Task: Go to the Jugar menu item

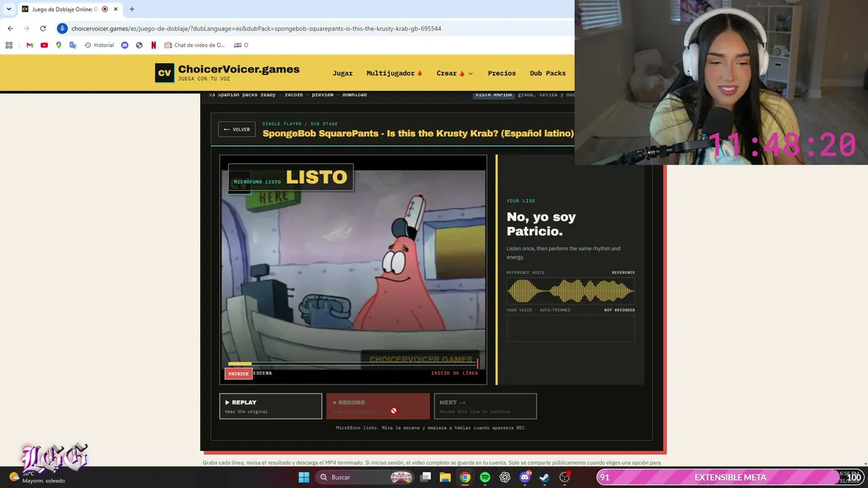Action: pyautogui.click(x=342, y=73)
